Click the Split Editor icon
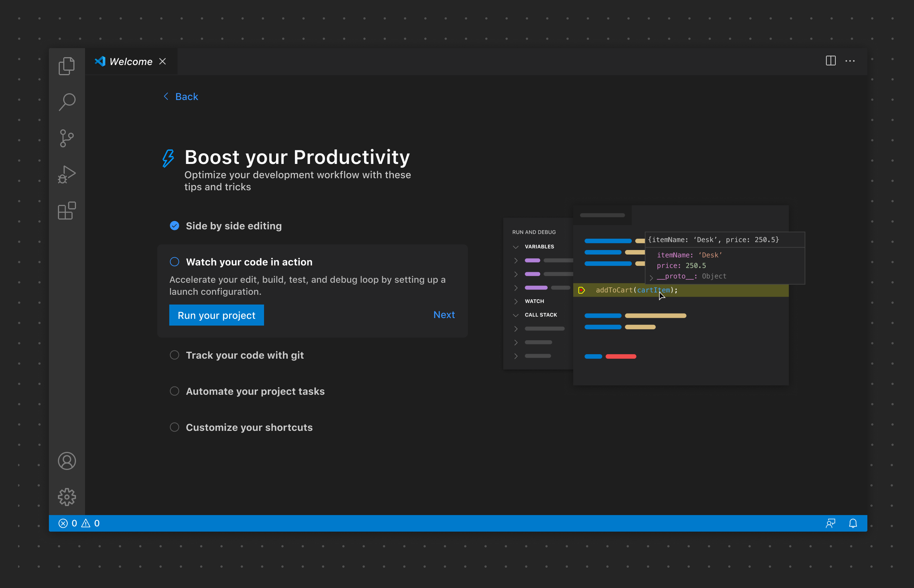 (x=830, y=61)
